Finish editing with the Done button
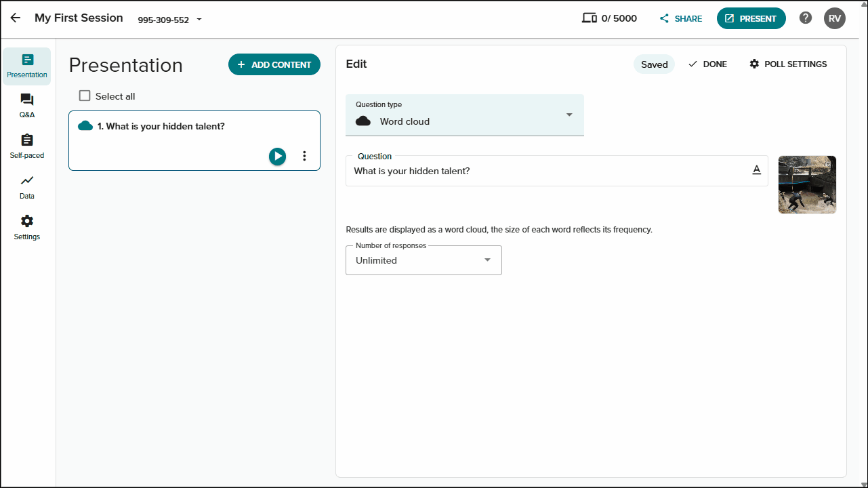 [707, 64]
